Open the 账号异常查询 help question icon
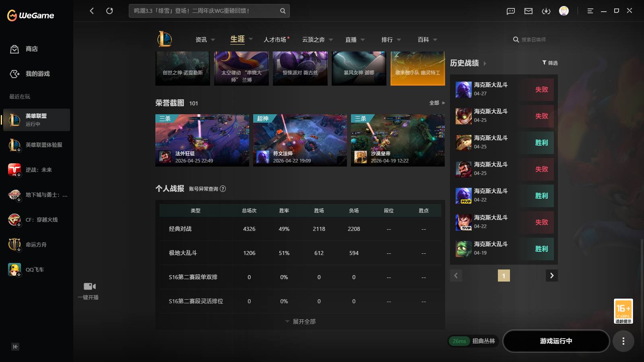Image resolution: width=644 pixels, height=362 pixels. tap(223, 189)
